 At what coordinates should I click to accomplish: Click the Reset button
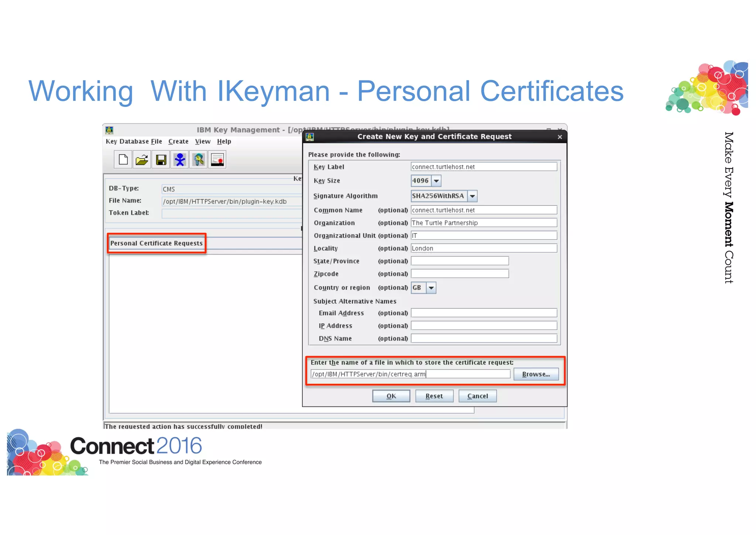click(x=434, y=396)
